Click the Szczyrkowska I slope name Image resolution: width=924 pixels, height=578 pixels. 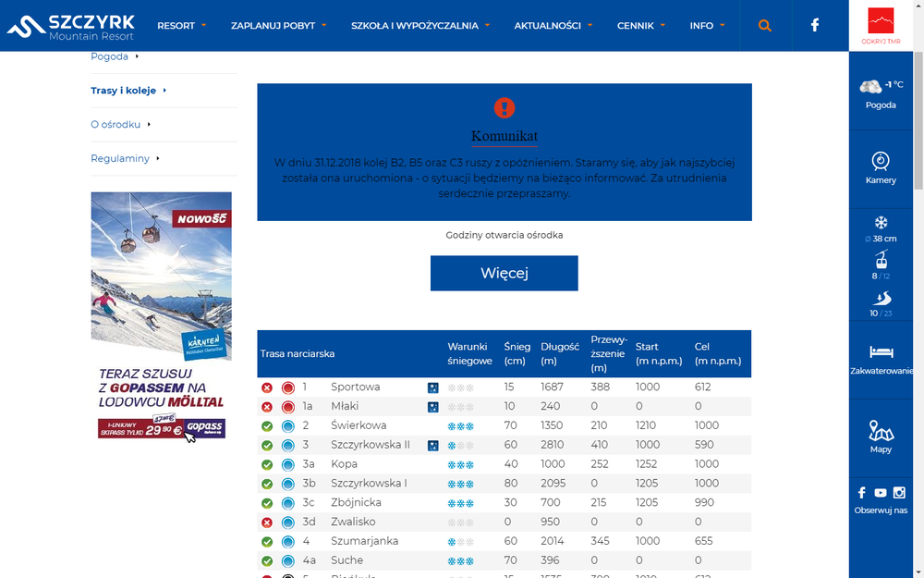(369, 483)
